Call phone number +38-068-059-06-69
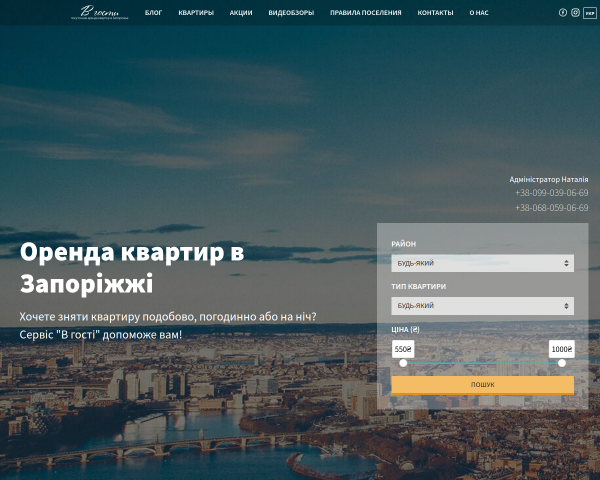 point(551,208)
